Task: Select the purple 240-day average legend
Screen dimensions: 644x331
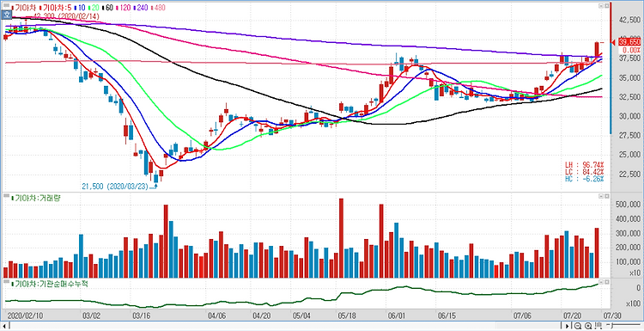Action: pos(142,8)
